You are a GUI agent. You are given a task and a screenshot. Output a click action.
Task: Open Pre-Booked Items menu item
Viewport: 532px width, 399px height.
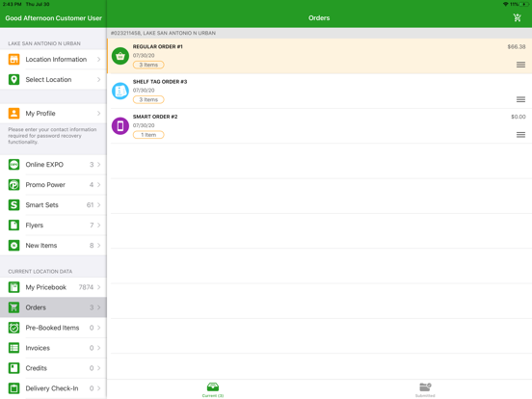point(53,328)
